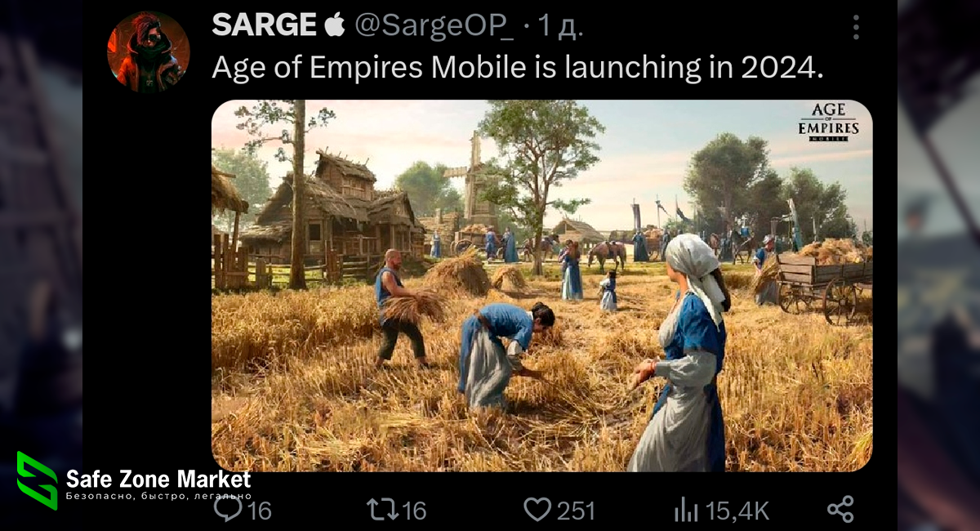
Task: Click the '1 д.' timestamp
Action: pos(561,26)
